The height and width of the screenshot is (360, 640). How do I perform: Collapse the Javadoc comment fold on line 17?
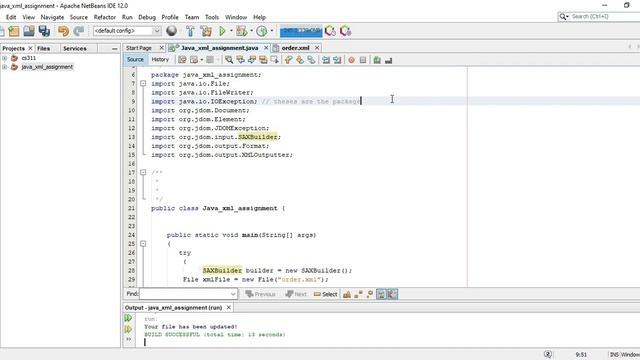(x=143, y=172)
